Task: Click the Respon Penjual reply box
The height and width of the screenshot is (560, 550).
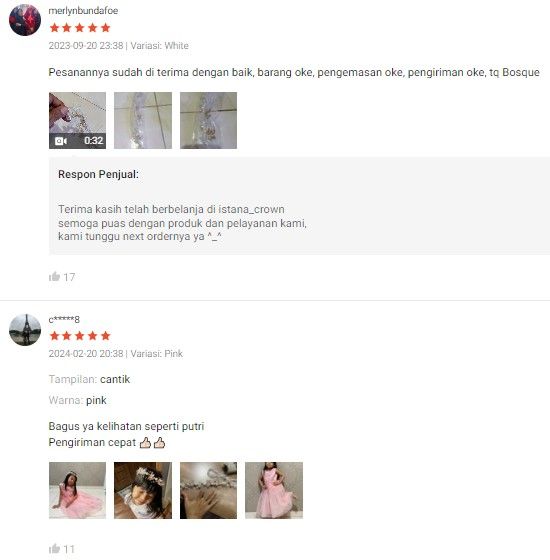Action: (299, 206)
